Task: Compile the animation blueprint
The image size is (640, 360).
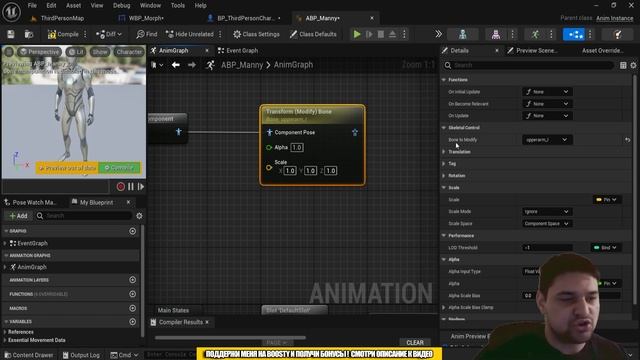Action: [x=63, y=34]
